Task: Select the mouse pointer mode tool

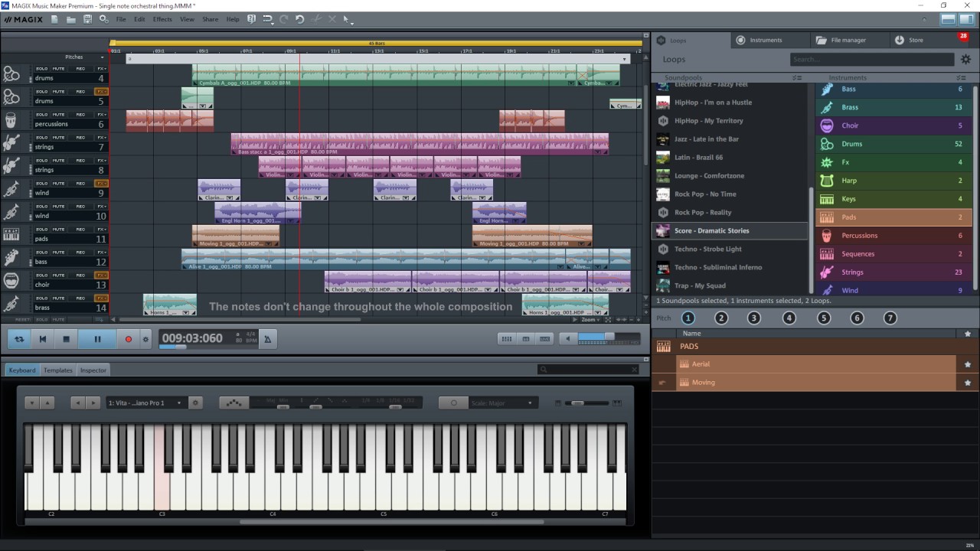Action: click(346, 19)
